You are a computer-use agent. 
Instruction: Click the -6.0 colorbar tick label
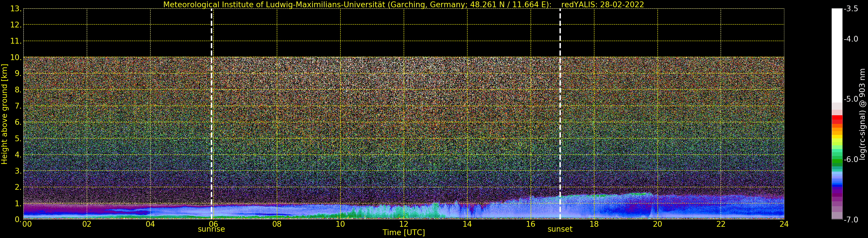tap(851, 159)
